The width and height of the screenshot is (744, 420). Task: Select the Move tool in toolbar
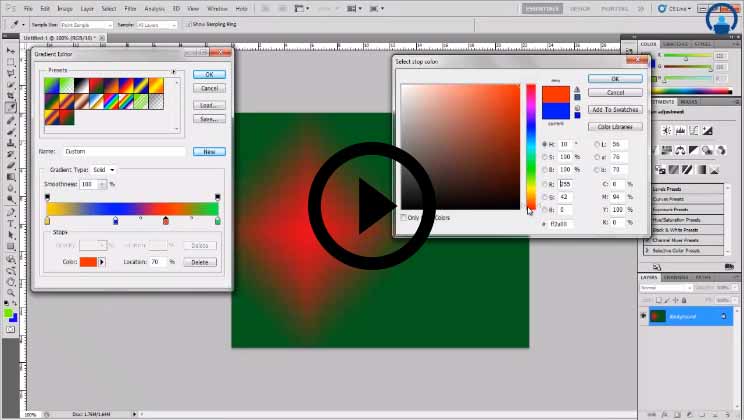tap(10, 50)
